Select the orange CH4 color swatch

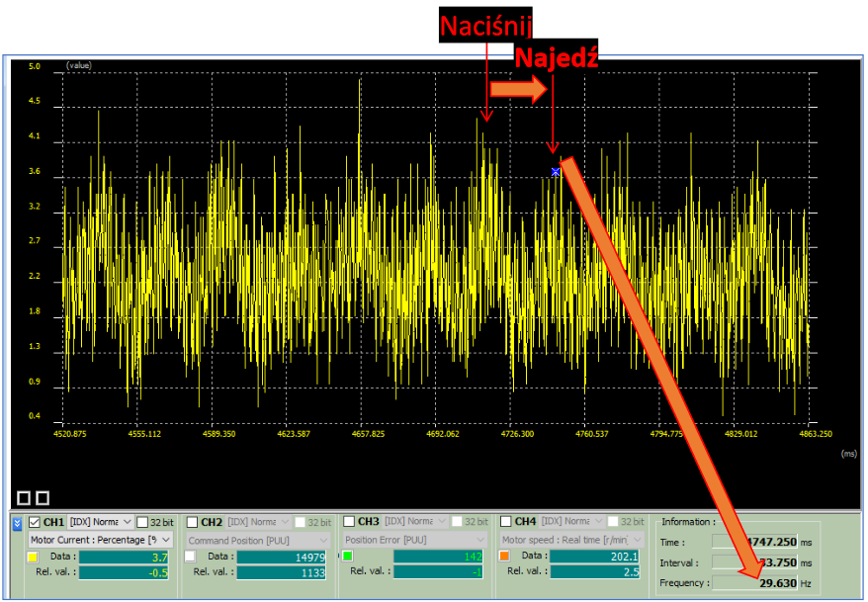click(x=504, y=558)
